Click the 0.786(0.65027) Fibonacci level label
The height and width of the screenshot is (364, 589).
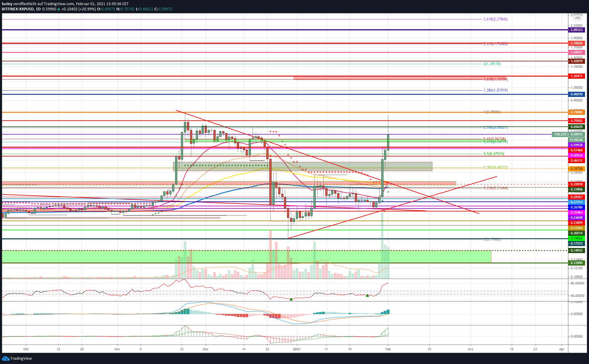[495, 128]
